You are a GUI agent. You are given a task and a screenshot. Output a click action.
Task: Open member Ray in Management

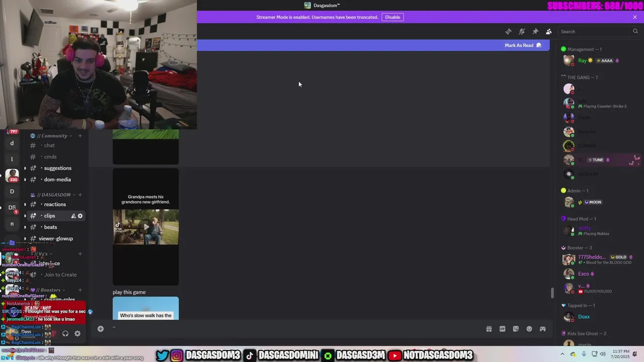601,60
